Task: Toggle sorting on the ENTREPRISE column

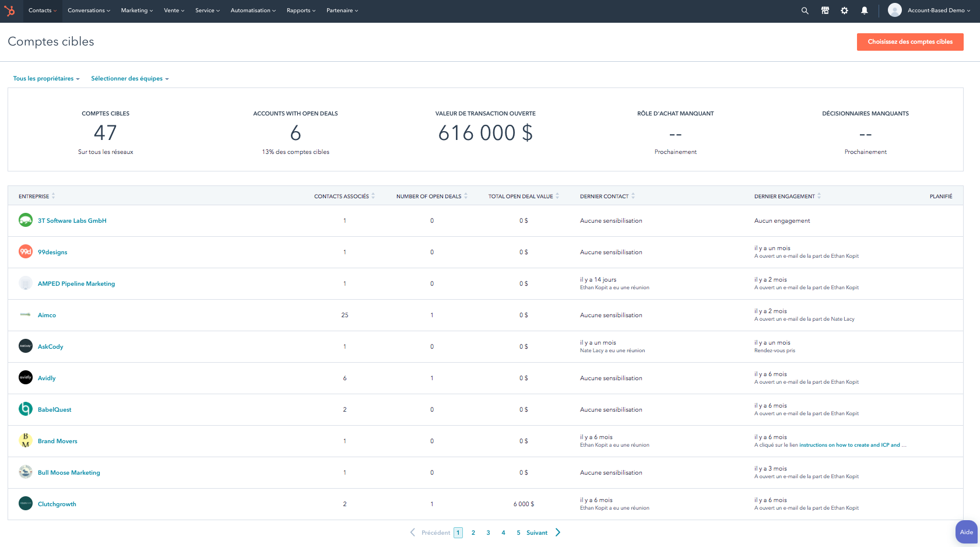Action: point(54,196)
